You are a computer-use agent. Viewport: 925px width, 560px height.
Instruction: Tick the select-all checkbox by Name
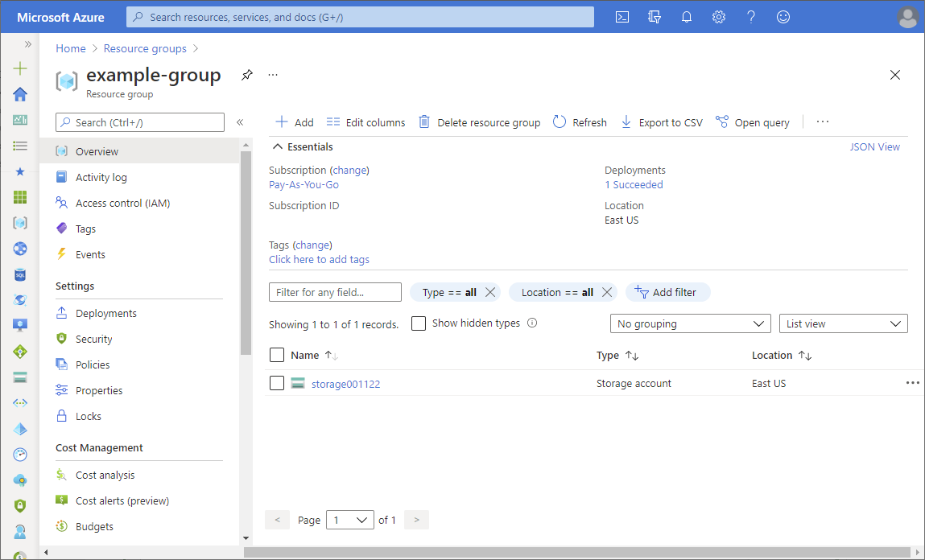click(x=277, y=355)
